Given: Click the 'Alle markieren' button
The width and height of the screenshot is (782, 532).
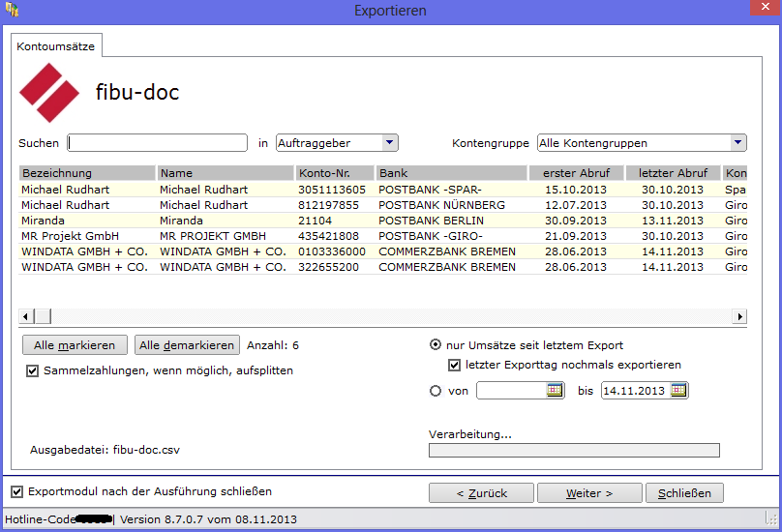Looking at the screenshot, I should [x=75, y=345].
